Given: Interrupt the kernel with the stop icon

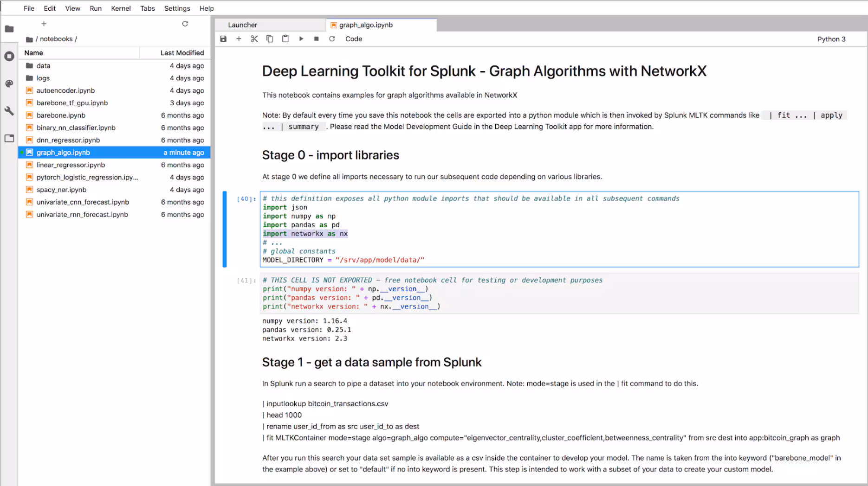Looking at the screenshot, I should click(x=317, y=39).
